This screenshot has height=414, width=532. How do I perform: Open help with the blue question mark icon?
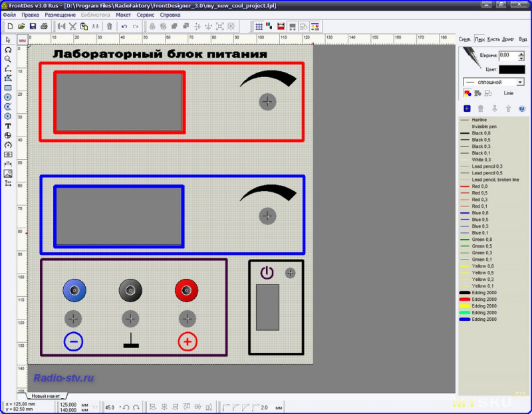tap(522, 108)
